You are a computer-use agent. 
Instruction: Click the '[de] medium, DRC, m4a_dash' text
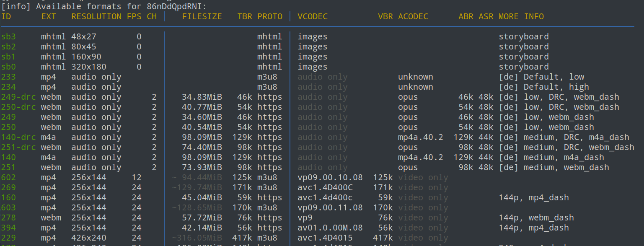(564, 137)
